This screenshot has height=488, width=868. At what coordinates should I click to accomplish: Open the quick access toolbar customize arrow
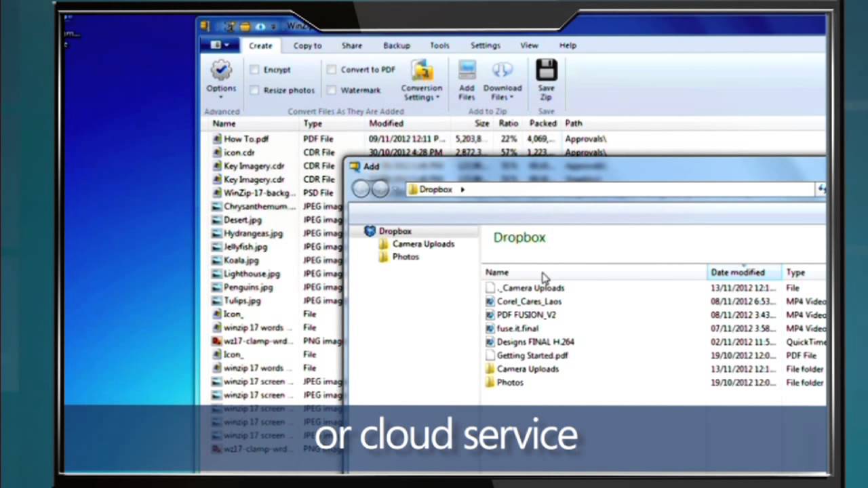click(274, 27)
